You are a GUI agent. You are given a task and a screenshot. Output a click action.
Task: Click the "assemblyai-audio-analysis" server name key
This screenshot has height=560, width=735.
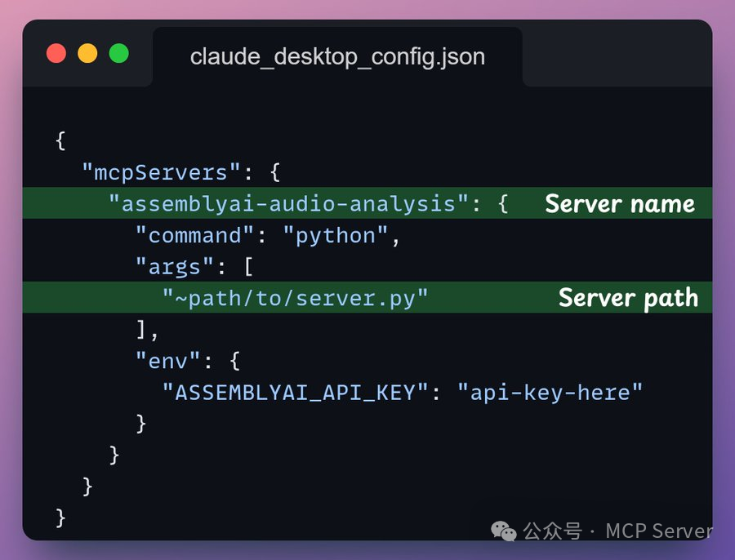coord(288,204)
